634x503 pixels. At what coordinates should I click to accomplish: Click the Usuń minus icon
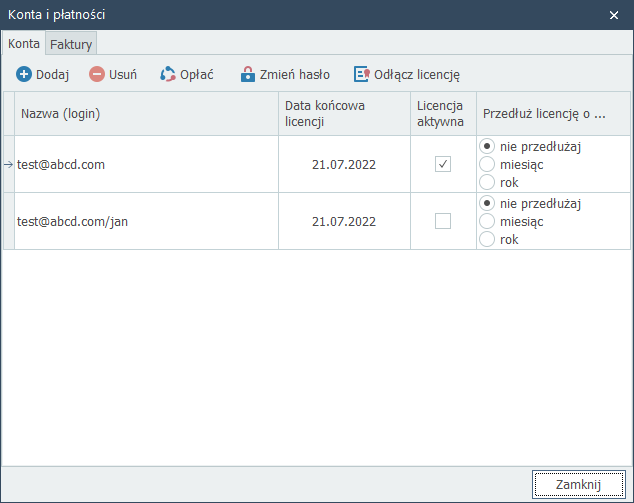click(97, 74)
